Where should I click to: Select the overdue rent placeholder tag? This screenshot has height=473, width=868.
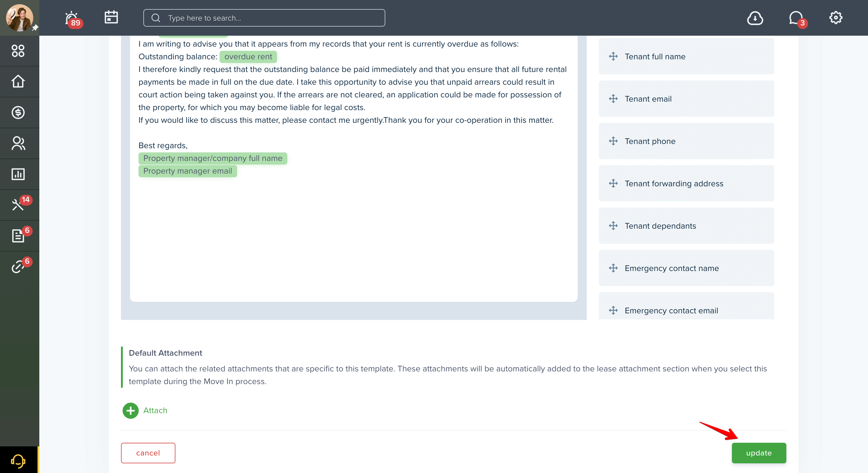tap(248, 57)
